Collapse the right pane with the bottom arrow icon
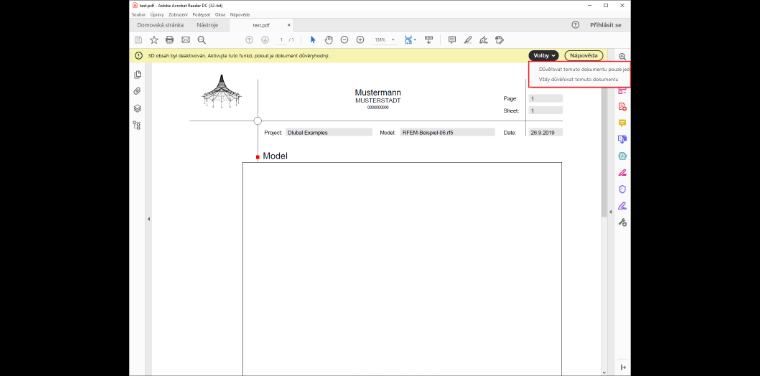 pos(622,368)
